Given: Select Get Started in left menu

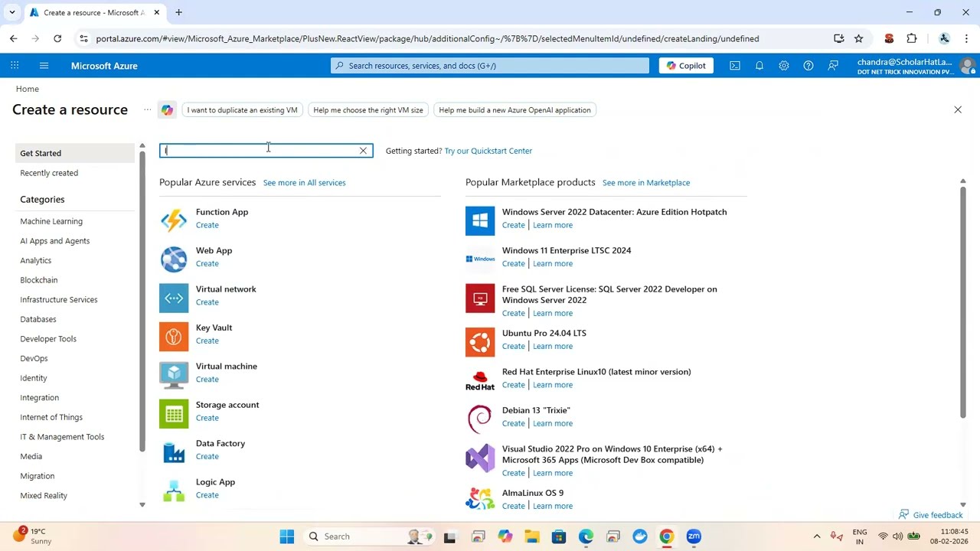Looking at the screenshot, I should click(75, 153).
